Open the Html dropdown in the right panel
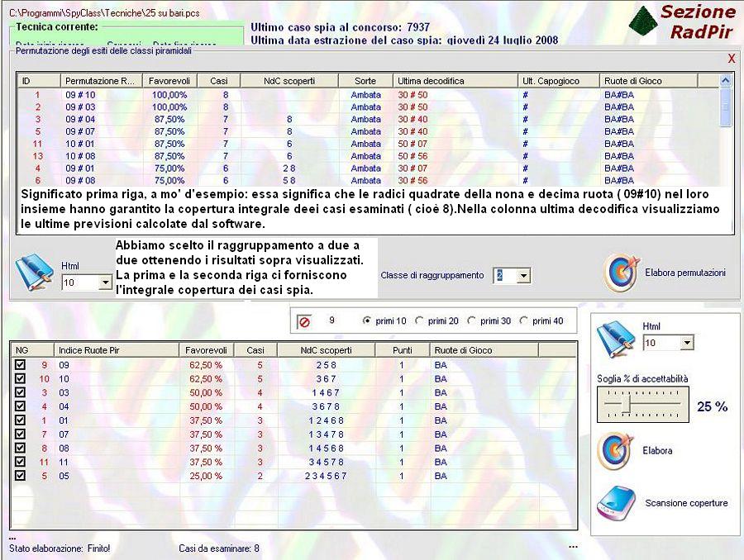This screenshot has width=744, height=560. coord(687,343)
